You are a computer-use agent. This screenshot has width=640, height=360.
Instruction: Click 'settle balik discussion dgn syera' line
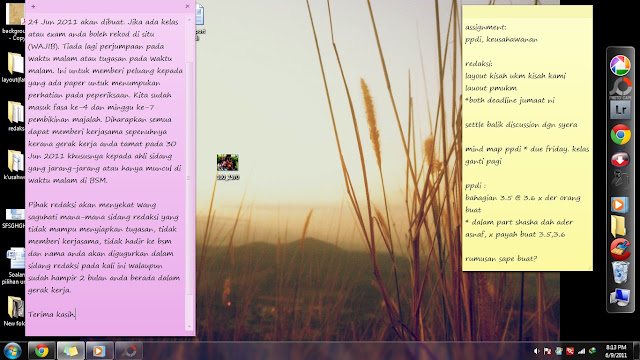tap(521, 124)
